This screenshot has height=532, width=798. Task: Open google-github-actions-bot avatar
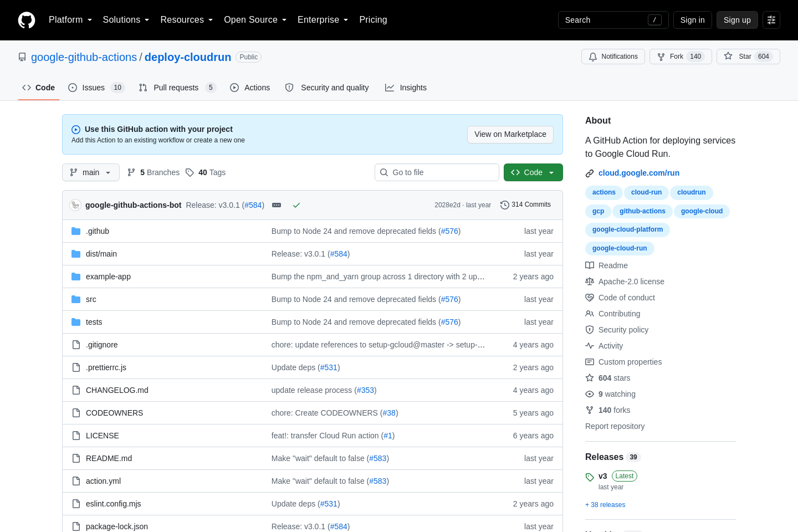pyautogui.click(x=75, y=205)
